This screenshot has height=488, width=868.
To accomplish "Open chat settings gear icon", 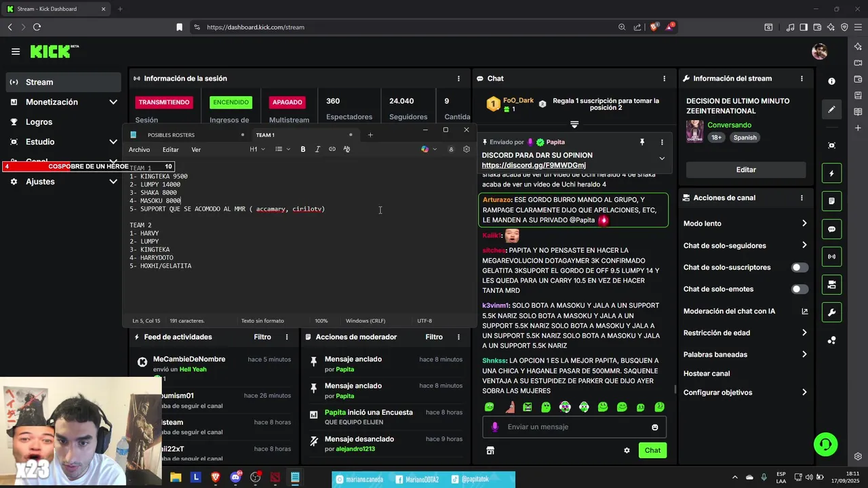I will point(627,450).
